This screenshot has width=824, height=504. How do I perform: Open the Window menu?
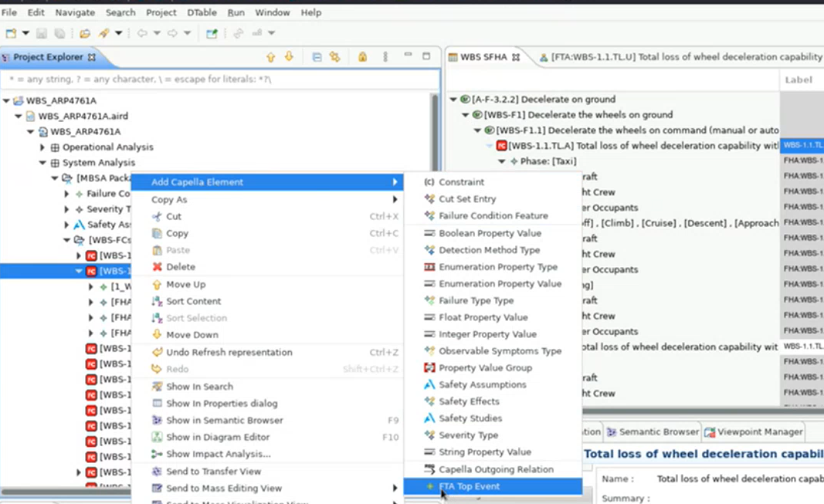(x=272, y=12)
